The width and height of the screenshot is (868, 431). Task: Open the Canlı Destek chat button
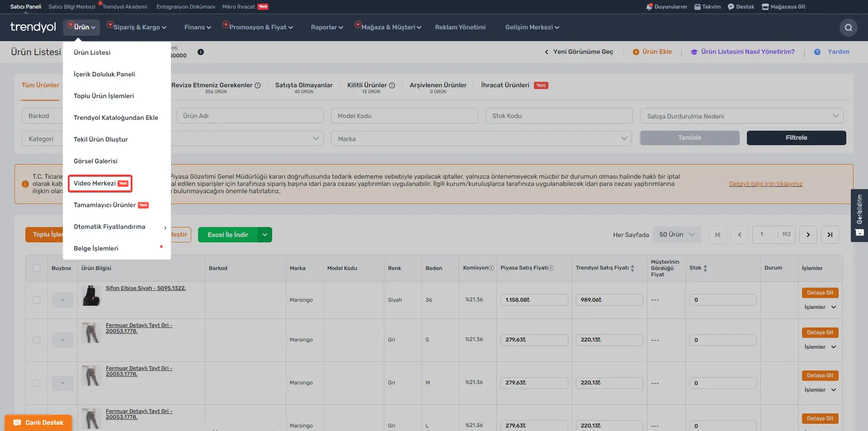(39, 422)
